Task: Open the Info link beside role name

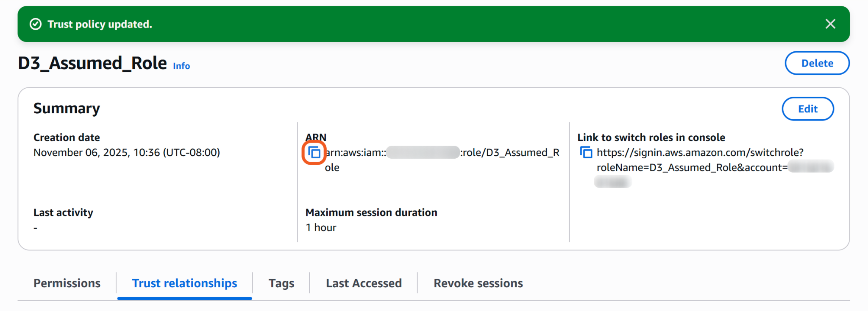Action: (181, 66)
